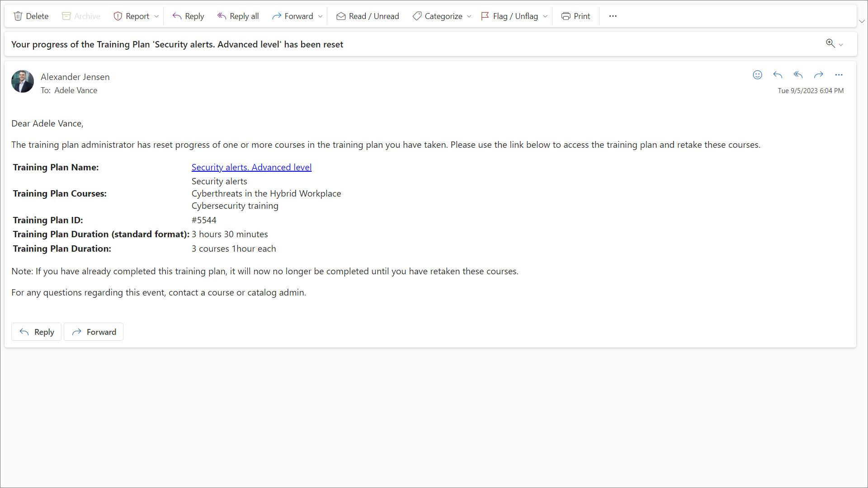Image resolution: width=868 pixels, height=488 pixels.
Task: Open Security alerts. Advanced level link
Action: click(251, 167)
